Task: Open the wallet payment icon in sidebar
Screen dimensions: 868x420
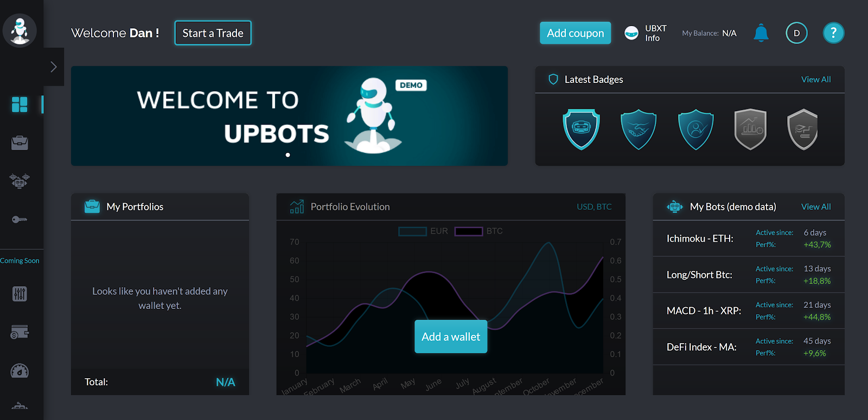Action: tap(20, 332)
